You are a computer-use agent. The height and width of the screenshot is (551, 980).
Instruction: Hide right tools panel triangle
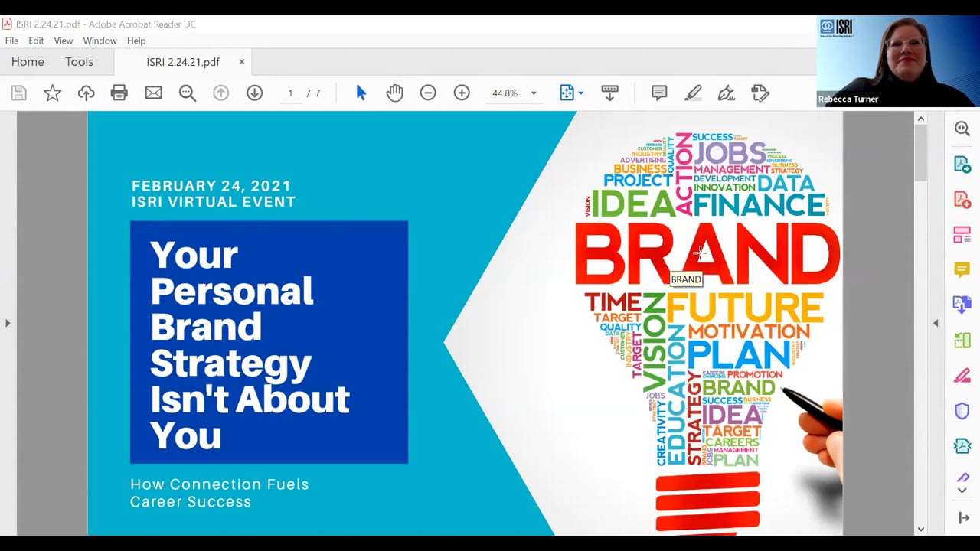click(935, 323)
